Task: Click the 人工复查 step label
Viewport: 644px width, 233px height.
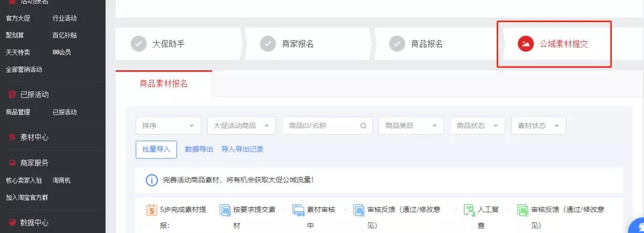Action: (x=488, y=218)
